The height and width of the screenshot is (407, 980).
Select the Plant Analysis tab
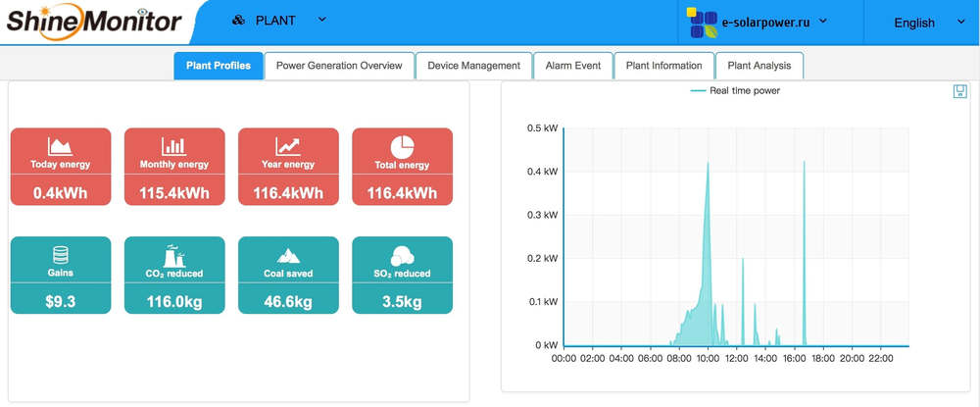(759, 66)
